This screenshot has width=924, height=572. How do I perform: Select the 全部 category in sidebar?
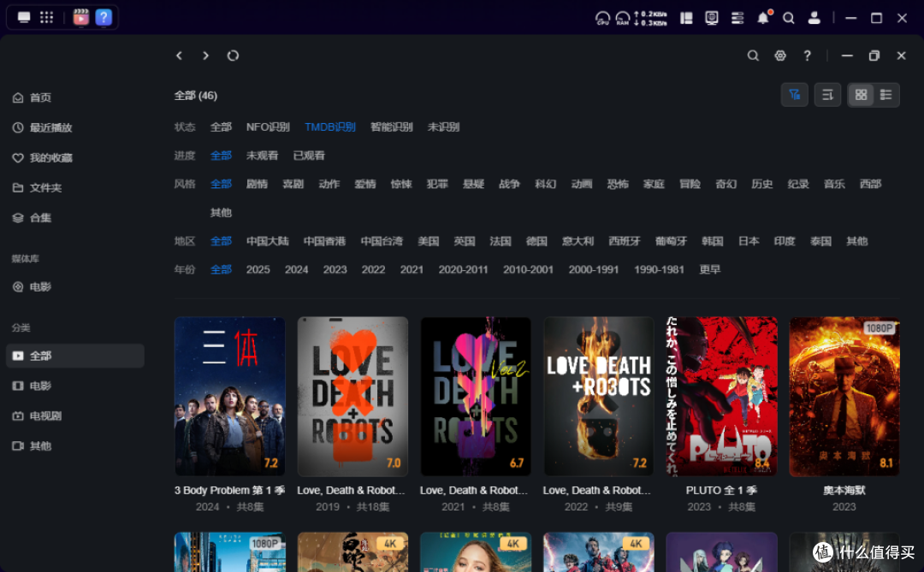[74, 356]
